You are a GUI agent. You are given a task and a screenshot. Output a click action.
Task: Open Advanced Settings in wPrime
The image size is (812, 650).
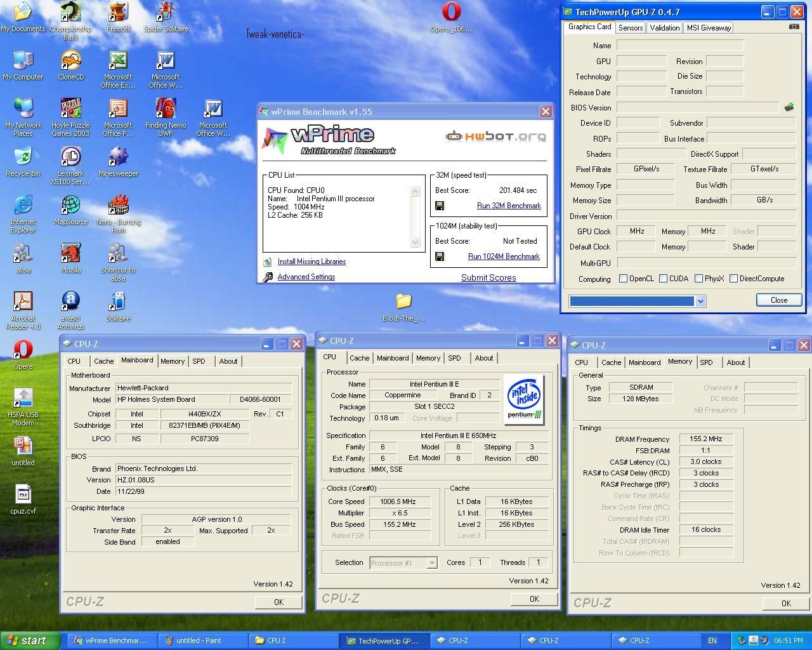click(306, 277)
